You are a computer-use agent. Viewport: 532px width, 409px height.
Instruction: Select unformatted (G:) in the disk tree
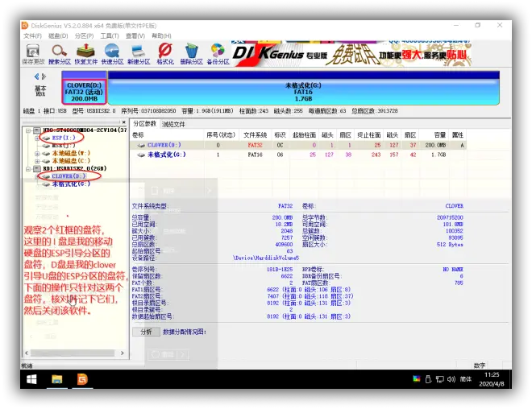point(71,184)
